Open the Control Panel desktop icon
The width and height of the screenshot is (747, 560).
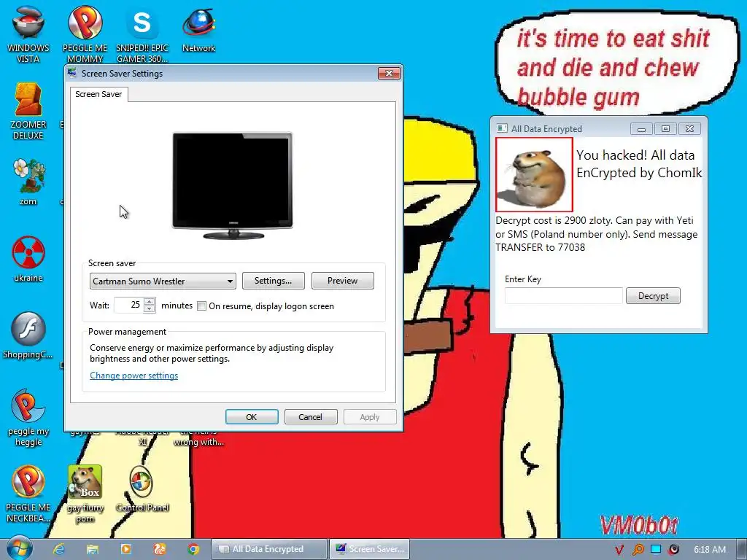(142, 489)
